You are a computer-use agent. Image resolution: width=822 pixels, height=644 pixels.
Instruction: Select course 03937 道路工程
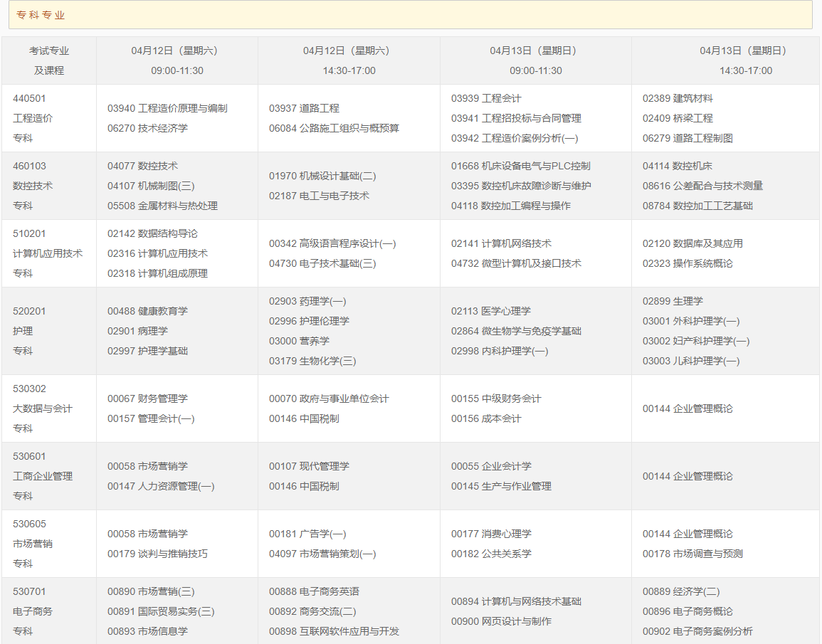[304, 108]
